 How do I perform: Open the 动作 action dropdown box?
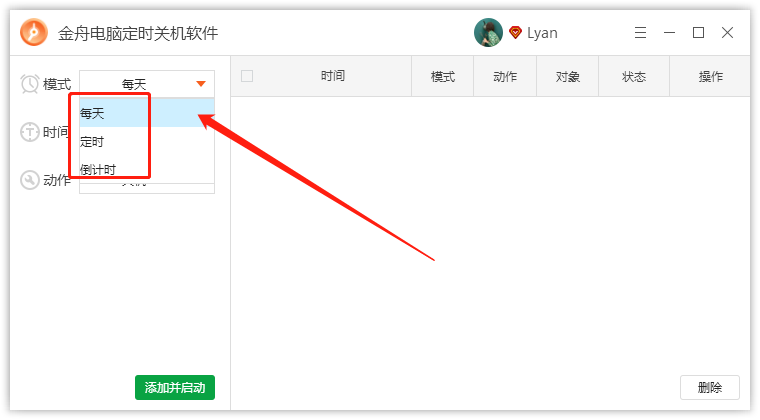147,188
